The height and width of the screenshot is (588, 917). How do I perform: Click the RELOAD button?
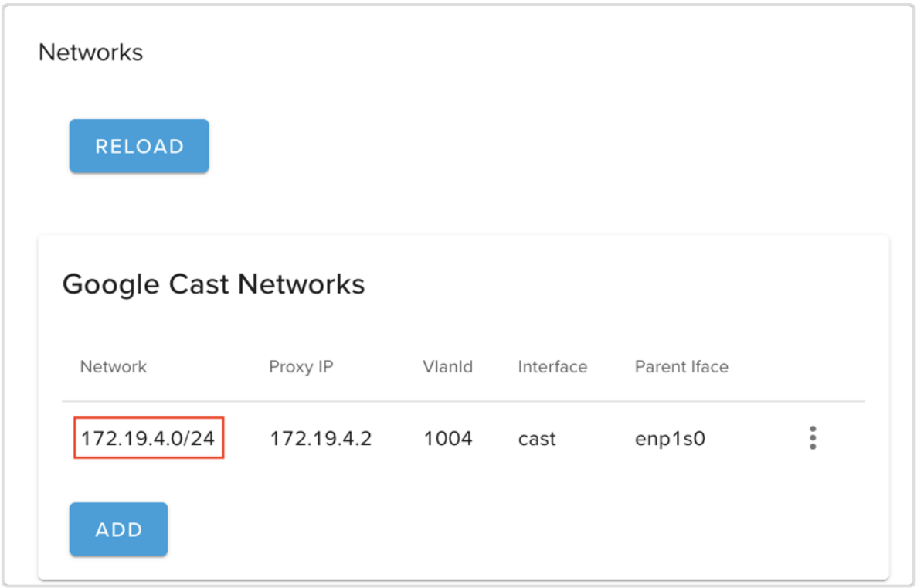[x=139, y=145]
